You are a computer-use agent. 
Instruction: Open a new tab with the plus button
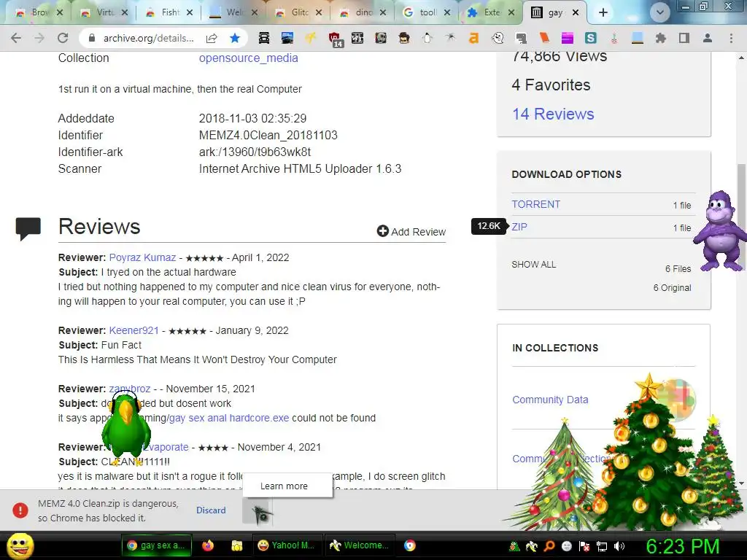pos(603,13)
